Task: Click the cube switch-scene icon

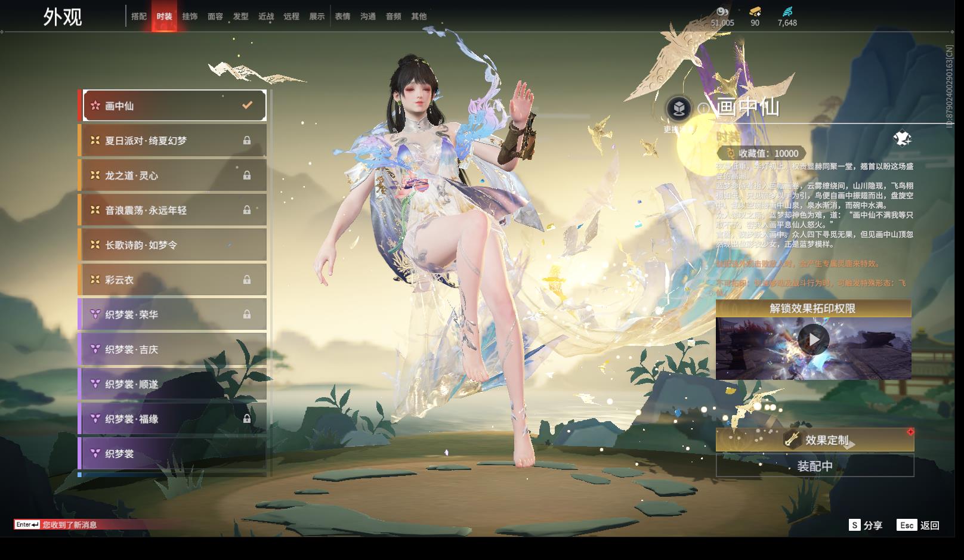Action: pyautogui.click(x=679, y=109)
